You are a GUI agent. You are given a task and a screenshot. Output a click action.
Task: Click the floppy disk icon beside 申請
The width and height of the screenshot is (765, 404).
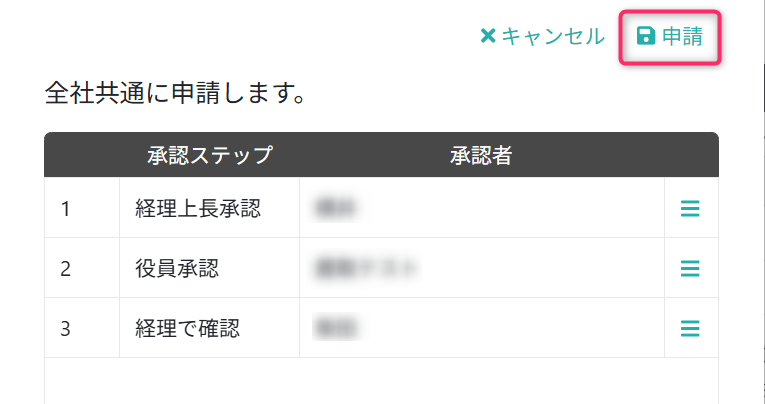click(x=646, y=37)
